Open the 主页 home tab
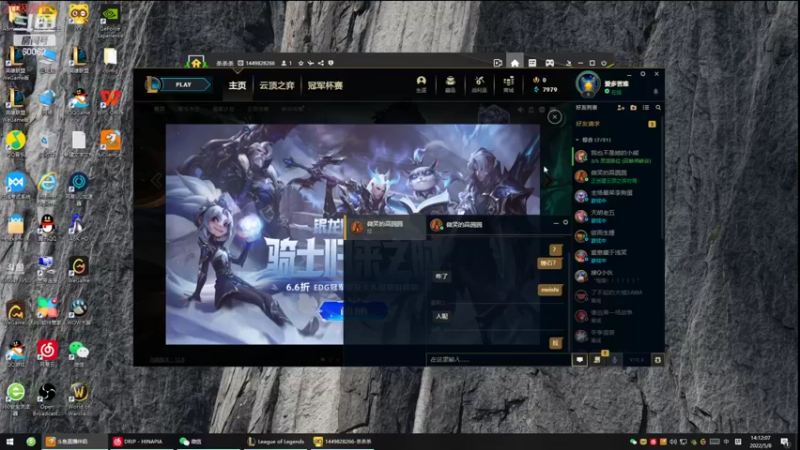 [x=237, y=85]
